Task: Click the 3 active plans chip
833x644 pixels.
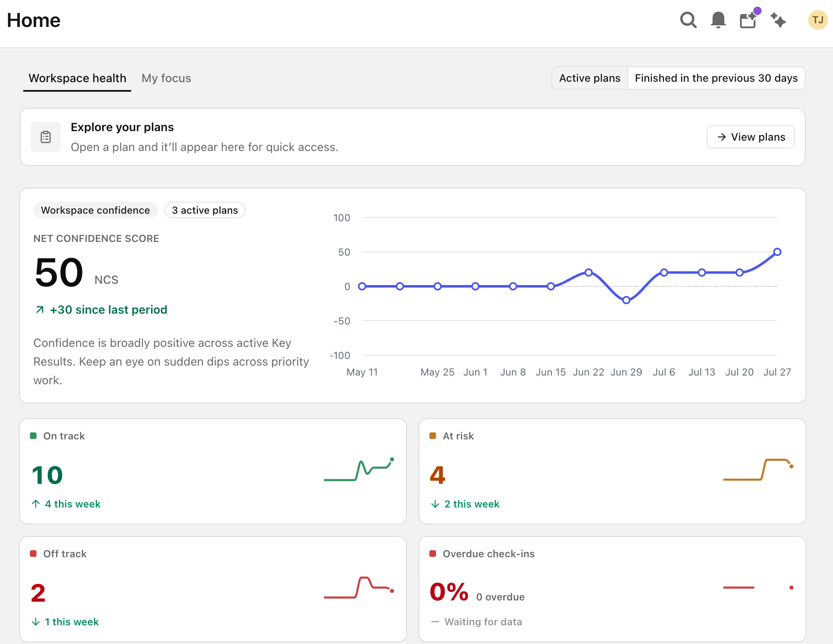Action: click(205, 210)
